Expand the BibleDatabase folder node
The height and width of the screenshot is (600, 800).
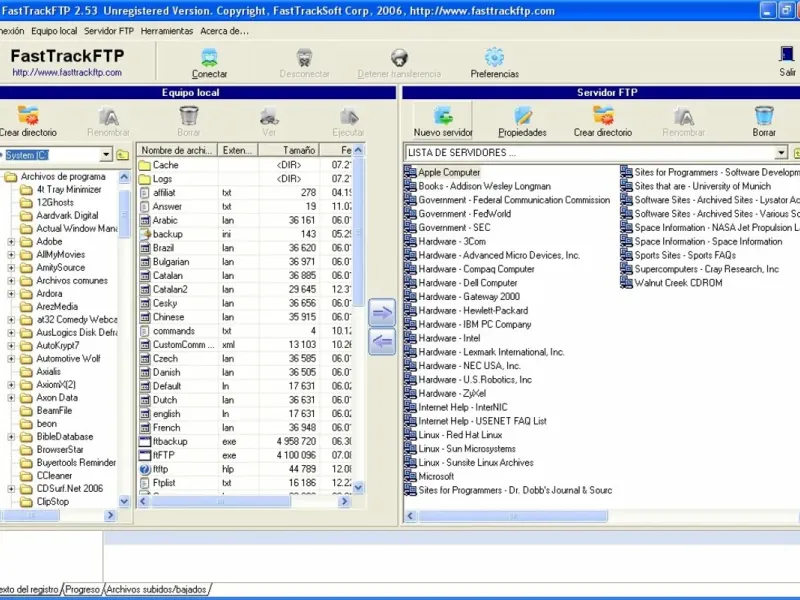pos(11,437)
